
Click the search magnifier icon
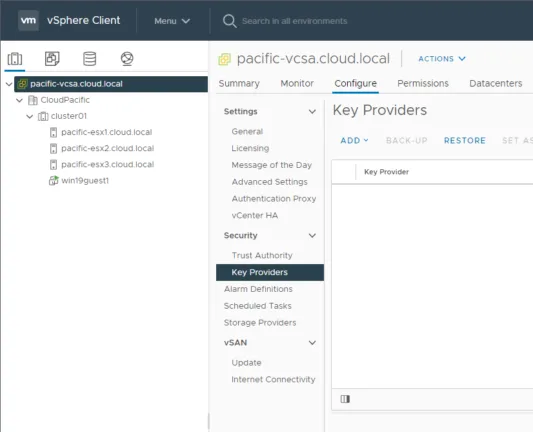[x=229, y=21]
